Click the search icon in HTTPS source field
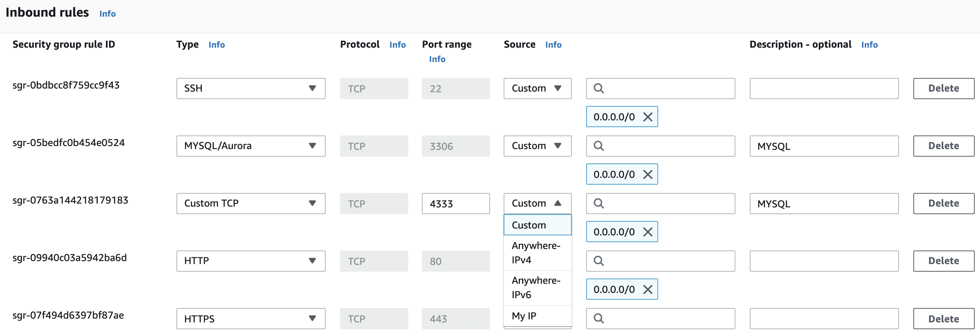The height and width of the screenshot is (336, 980). click(x=599, y=319)
